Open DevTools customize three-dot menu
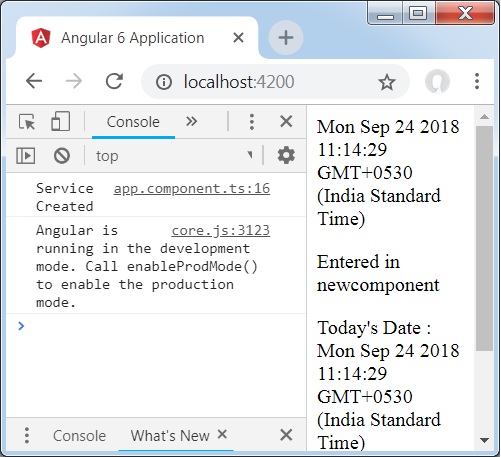501x457 pixels. 252,122
